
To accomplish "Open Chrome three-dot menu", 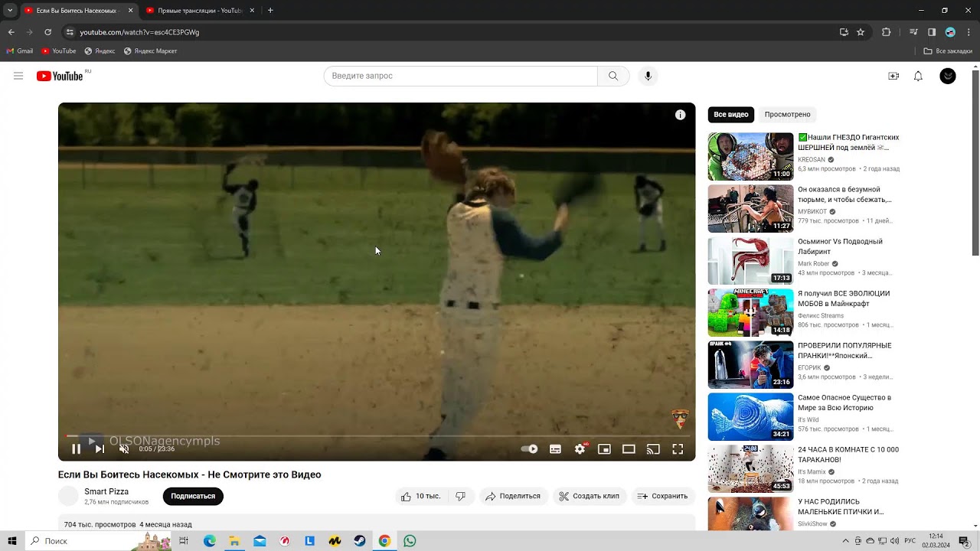I will coord(969,32).
